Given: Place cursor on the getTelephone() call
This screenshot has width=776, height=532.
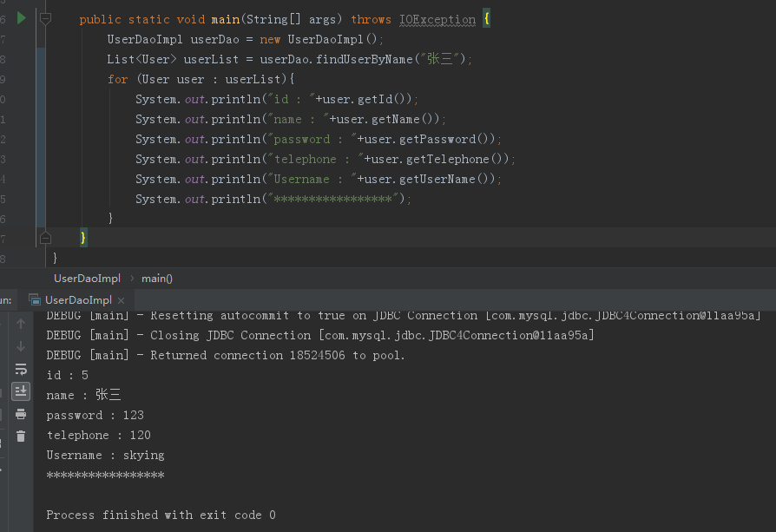Looking at the screenshot, I should (x=446, y=159).
